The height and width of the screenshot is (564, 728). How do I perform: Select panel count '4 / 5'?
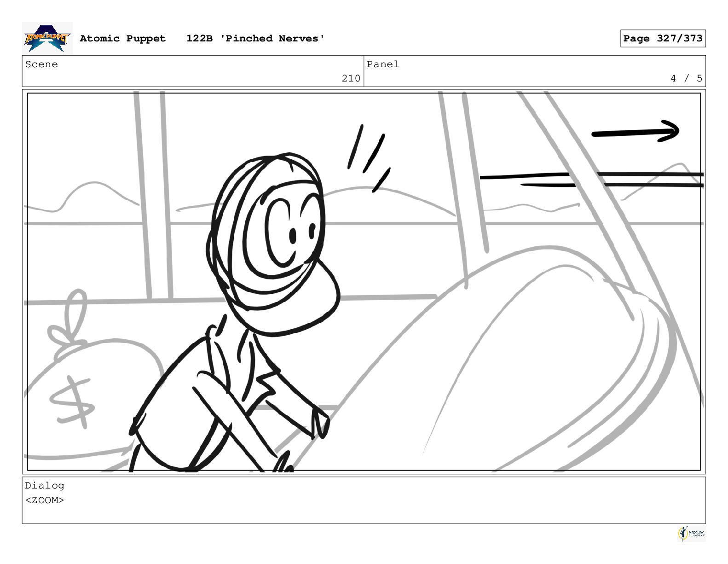tap(687, 79)
